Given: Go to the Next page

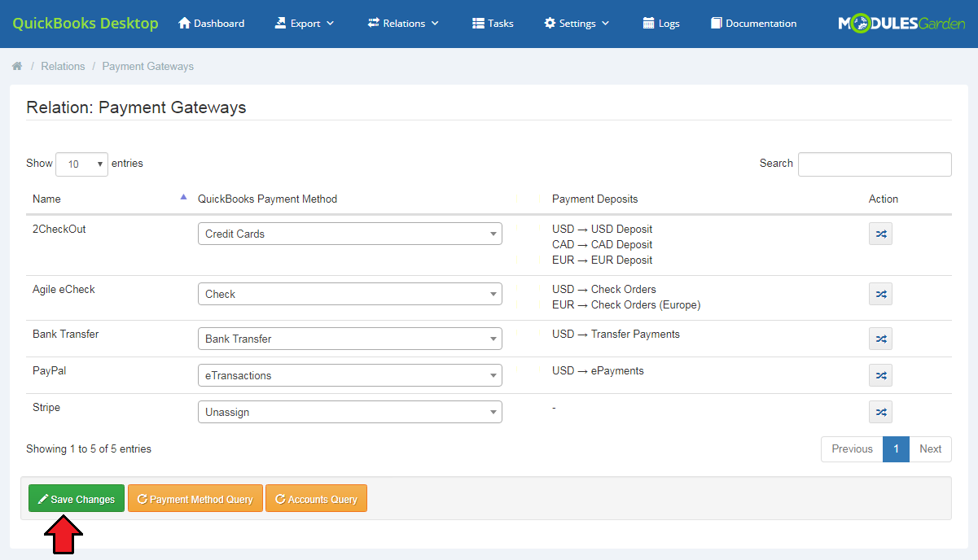Looking at the screenshot, I should 930,449.
